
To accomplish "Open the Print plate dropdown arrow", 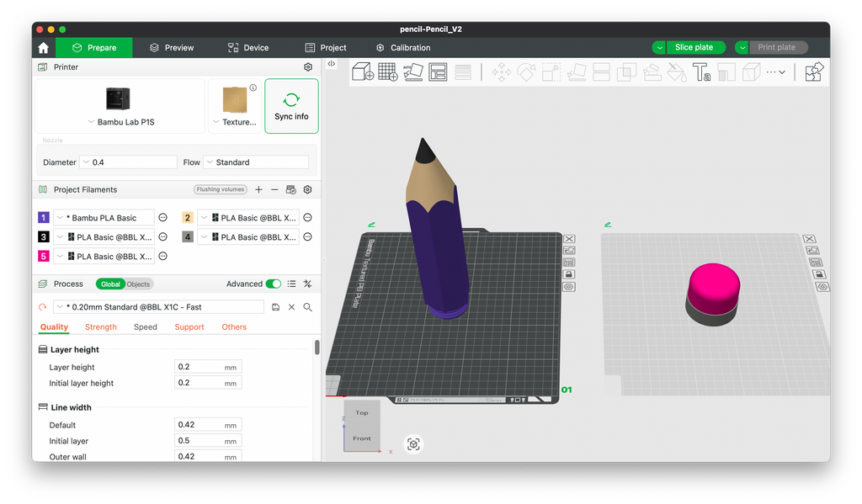I will coord(742,48).
